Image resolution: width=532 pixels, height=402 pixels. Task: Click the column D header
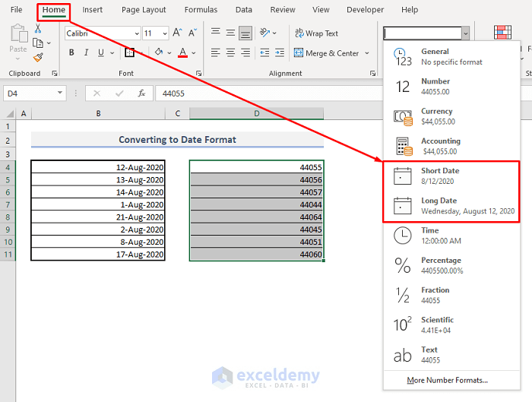pos(257,113)
